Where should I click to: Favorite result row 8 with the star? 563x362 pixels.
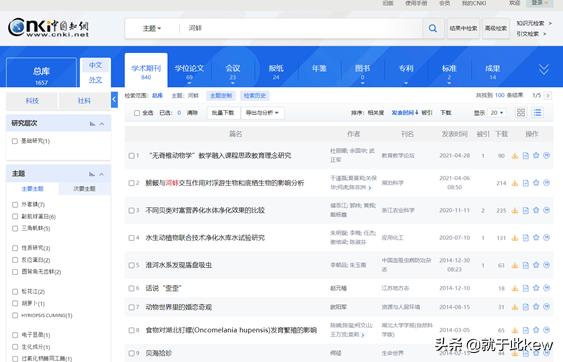pos(536,330)
